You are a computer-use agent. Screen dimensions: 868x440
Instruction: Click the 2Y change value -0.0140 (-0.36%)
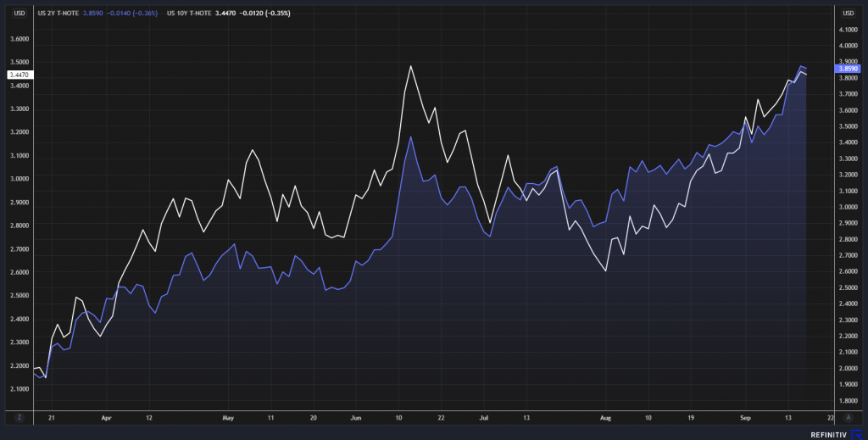tap(132, 14)
